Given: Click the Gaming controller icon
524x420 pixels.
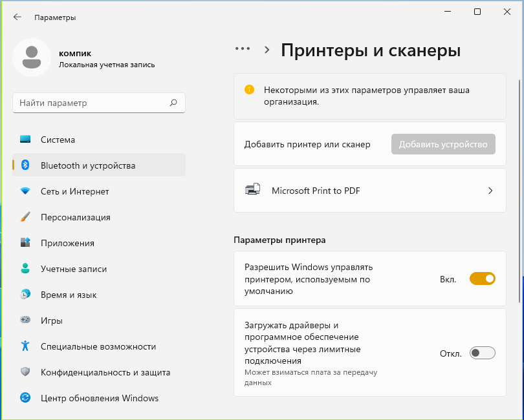Looking at the screenshot, I should [x=25, y=320].
